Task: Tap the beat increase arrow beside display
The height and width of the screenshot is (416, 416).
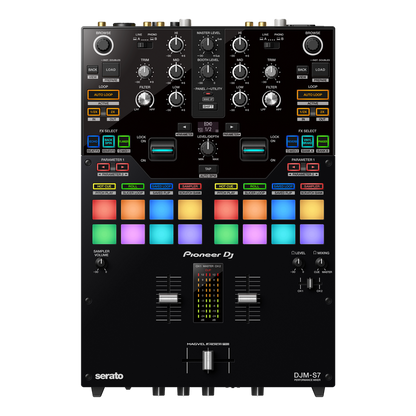Action: pos(232,127)
